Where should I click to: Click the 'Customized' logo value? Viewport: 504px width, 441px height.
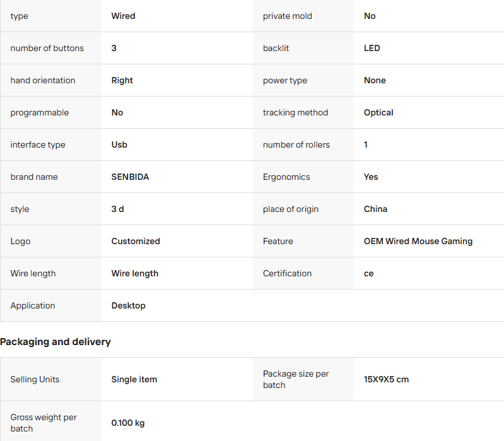click(136, 242)
